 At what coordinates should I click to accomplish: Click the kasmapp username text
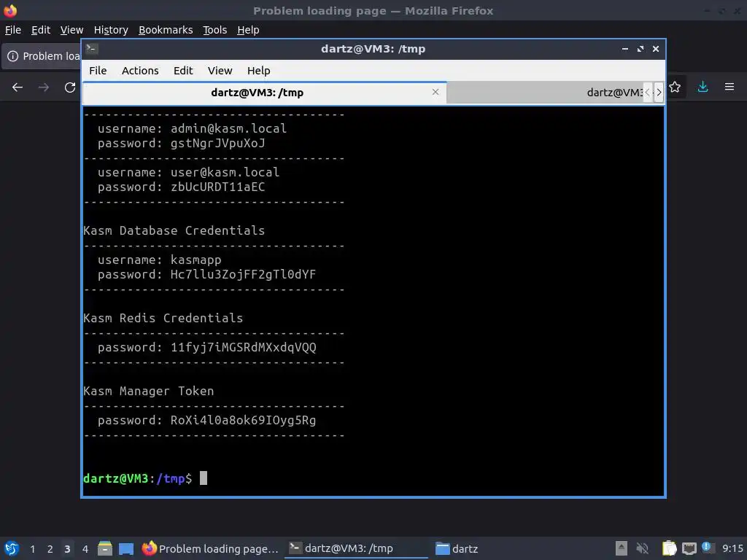tap(196, 260)
